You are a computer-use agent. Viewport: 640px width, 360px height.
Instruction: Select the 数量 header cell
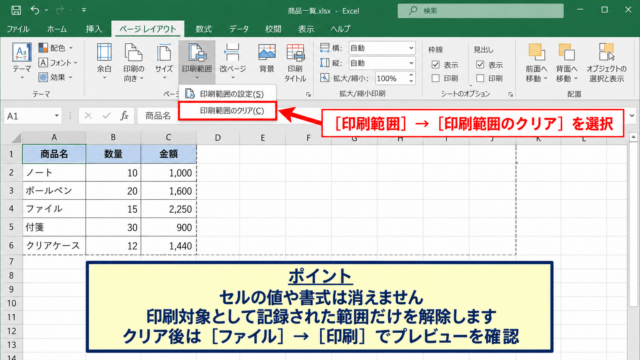(x=113, y=154)
